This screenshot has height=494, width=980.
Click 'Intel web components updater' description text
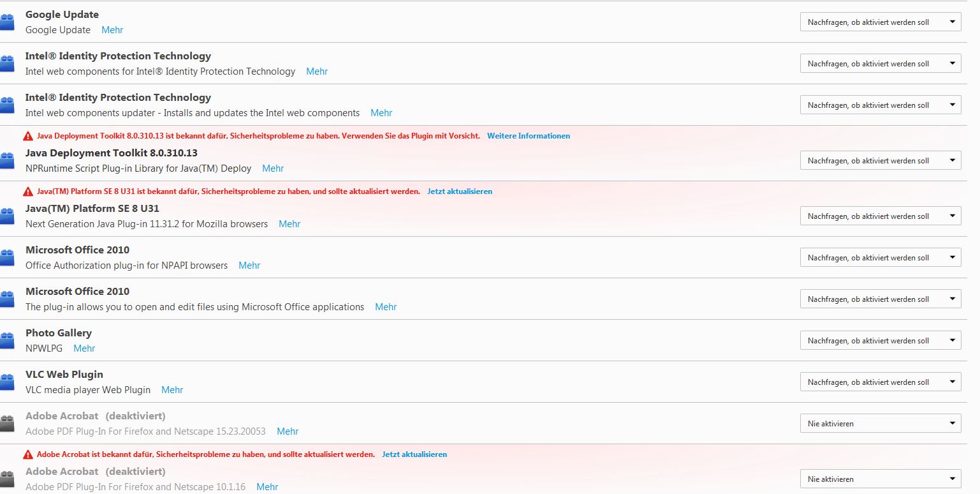point(193,113)
